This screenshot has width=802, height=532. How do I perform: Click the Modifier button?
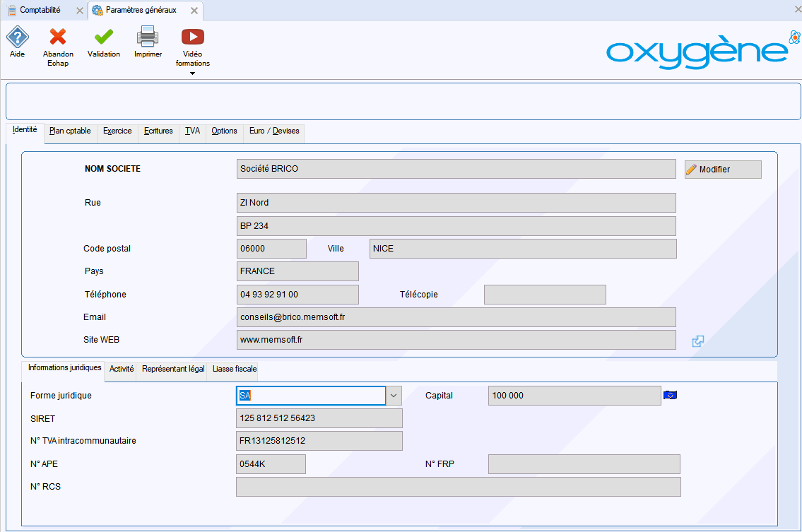tap(723, 170)
